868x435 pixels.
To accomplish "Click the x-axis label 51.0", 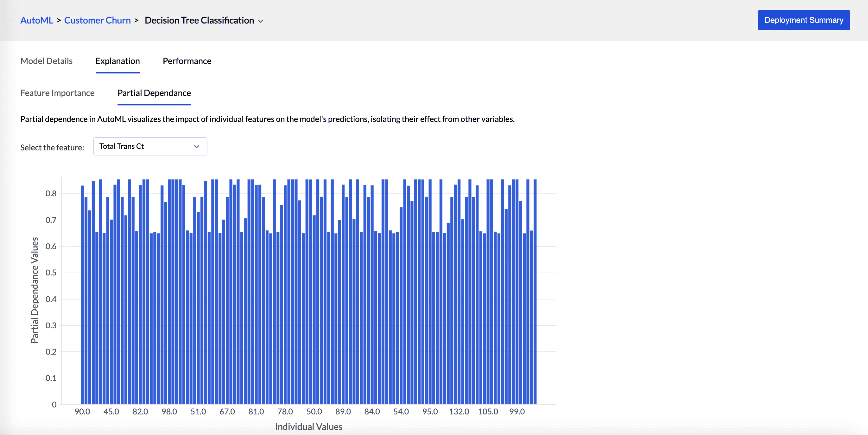I will pyautogui.click(x=198, y=412).
